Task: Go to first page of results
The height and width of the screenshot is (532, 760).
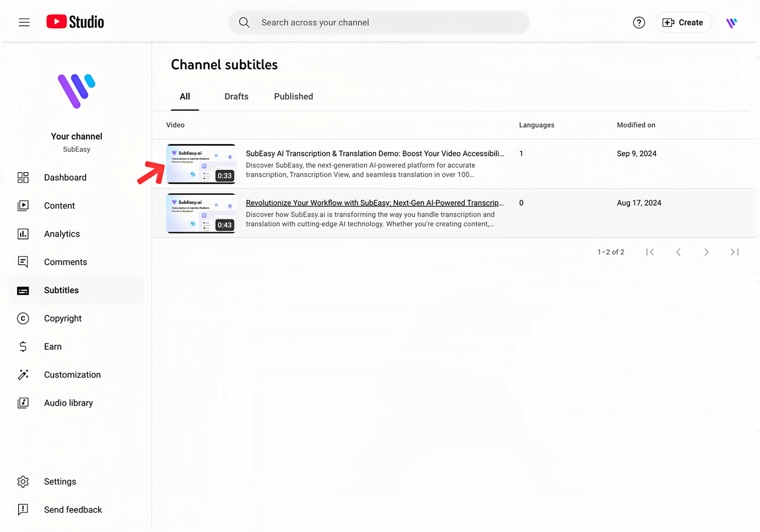Action: click(650, 252)
